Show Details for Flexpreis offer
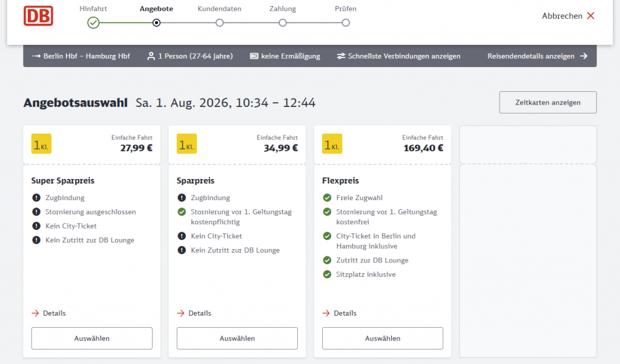The width and height of the screenshot is (620, 364). click(x=340, y=313)
